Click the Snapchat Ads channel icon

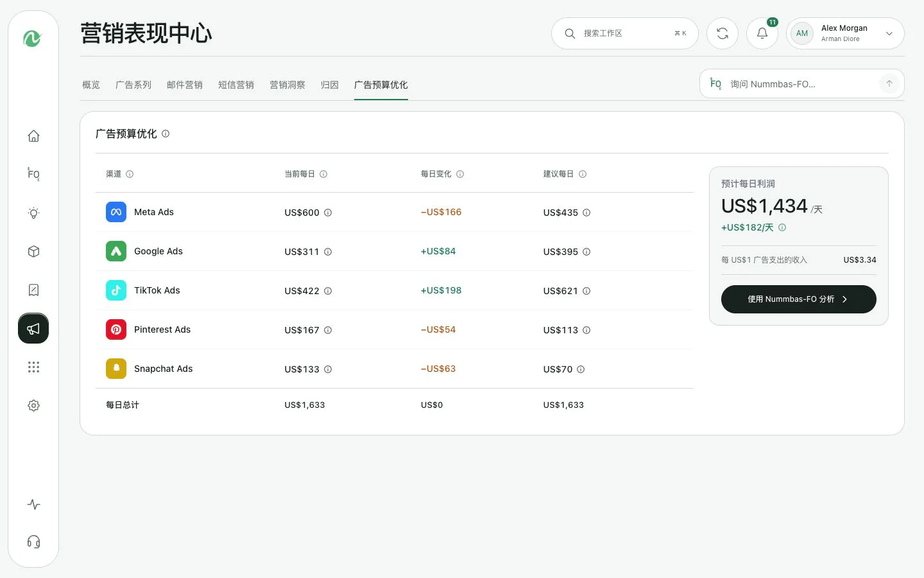(x=116, y=369)
